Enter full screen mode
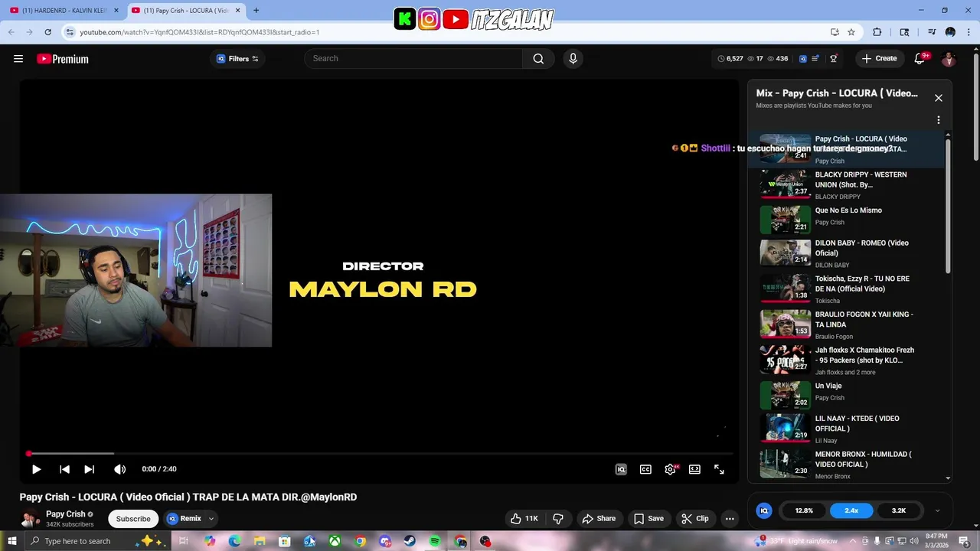 pos(719,469)
